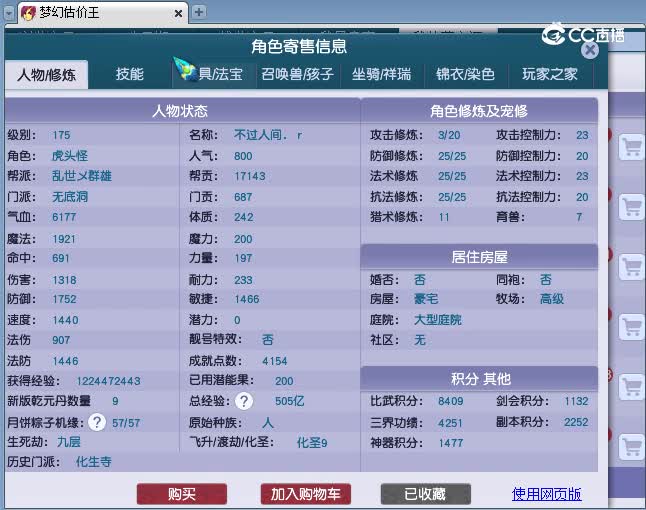Click the 成就点数 value 4154

275,361
